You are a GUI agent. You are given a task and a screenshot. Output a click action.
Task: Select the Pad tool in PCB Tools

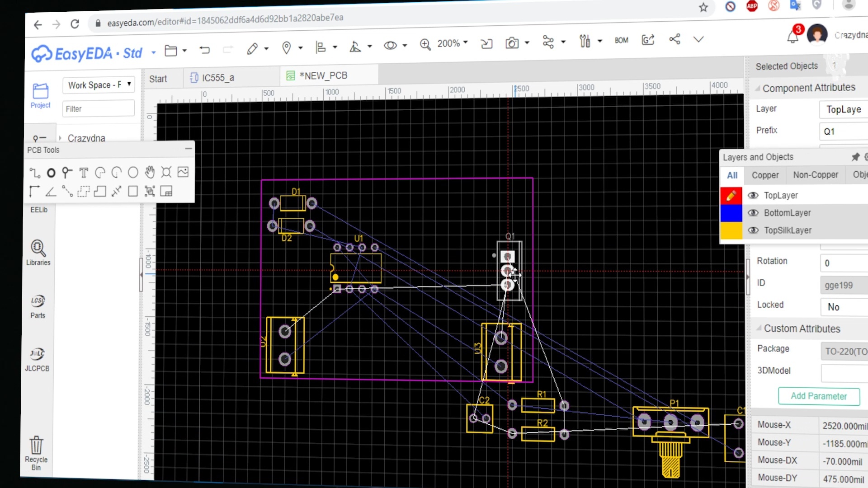click(51, 173)
